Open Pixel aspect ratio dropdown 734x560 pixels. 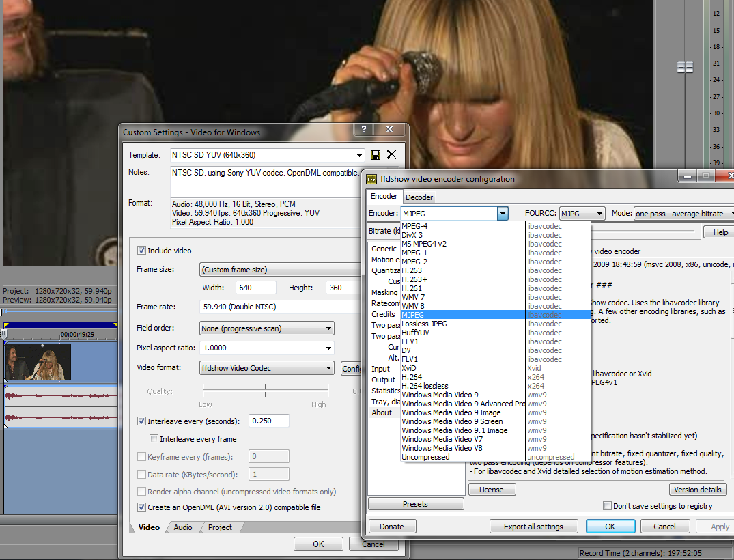click(328, 348)
